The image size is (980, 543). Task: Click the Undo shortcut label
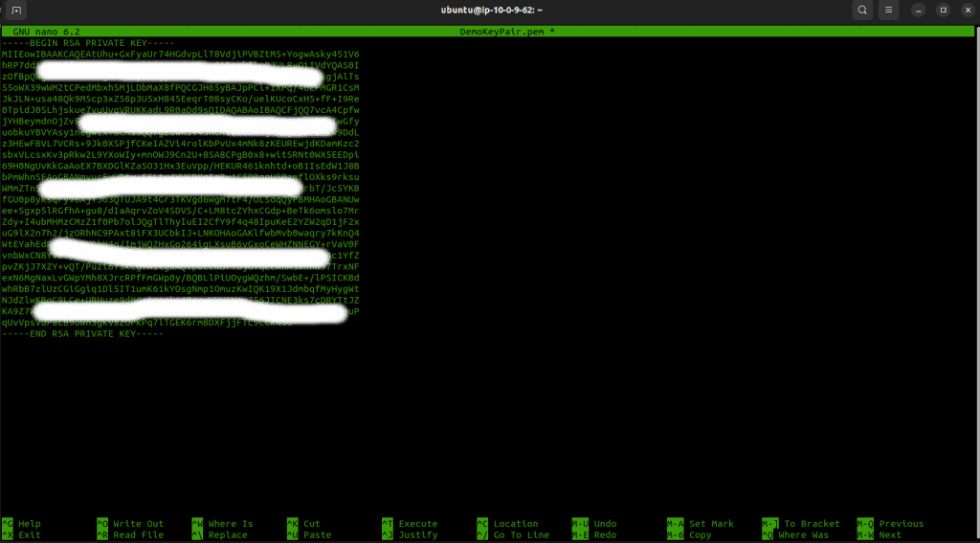tap(605, 524)
